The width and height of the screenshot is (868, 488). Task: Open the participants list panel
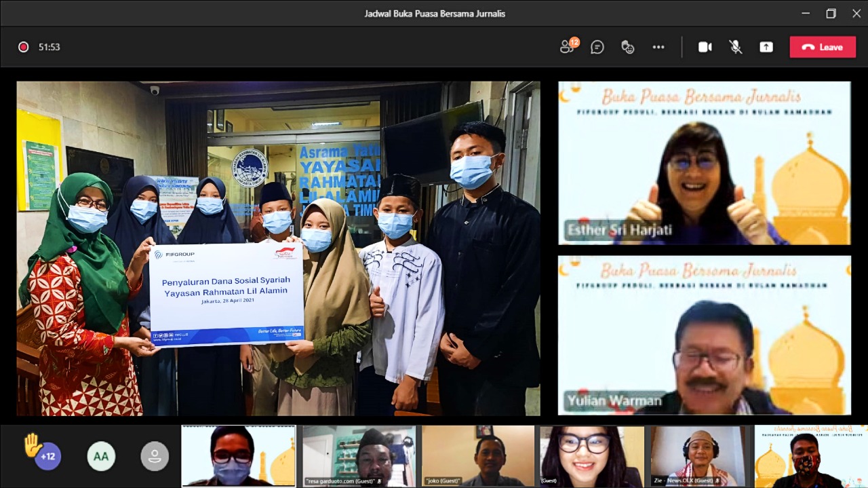[568, 47]
